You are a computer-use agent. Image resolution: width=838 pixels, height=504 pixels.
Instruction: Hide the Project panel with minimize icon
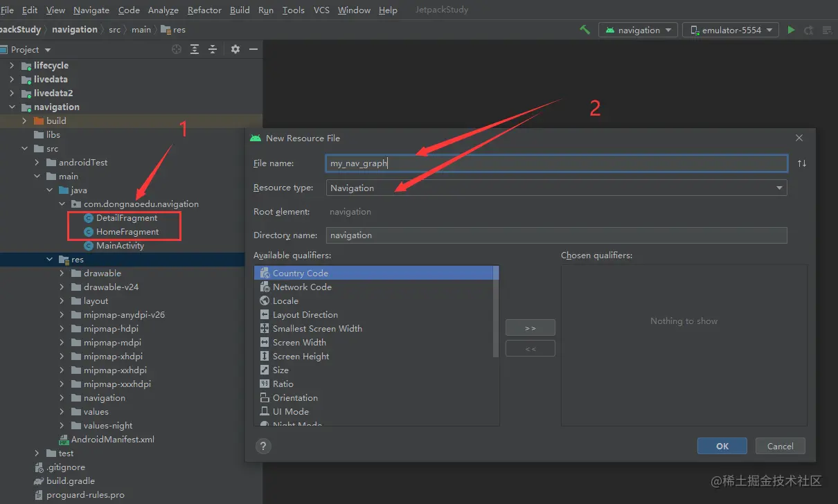[253, 49]
